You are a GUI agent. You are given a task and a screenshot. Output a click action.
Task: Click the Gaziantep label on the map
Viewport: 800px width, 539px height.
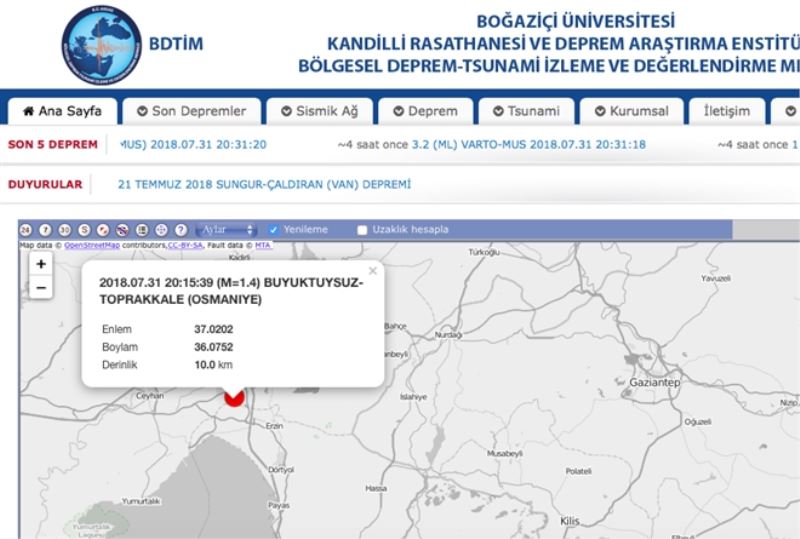pos(655,382)
